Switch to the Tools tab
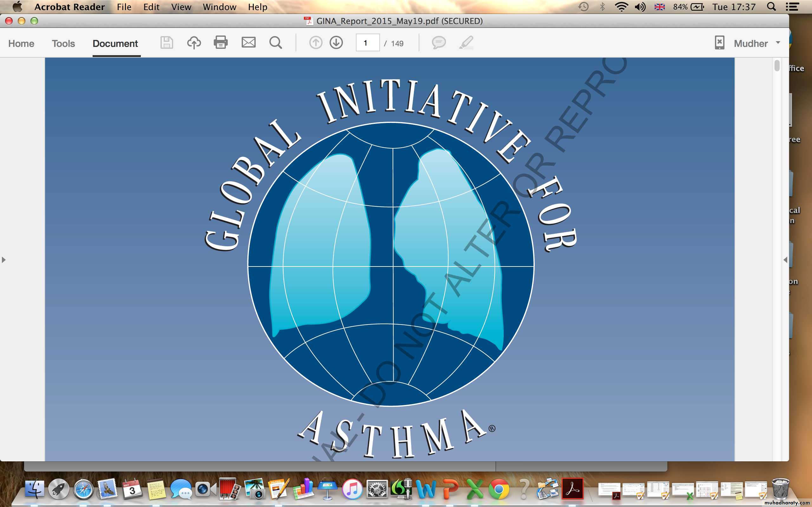 pyautogui.click(x=63, y=44)
